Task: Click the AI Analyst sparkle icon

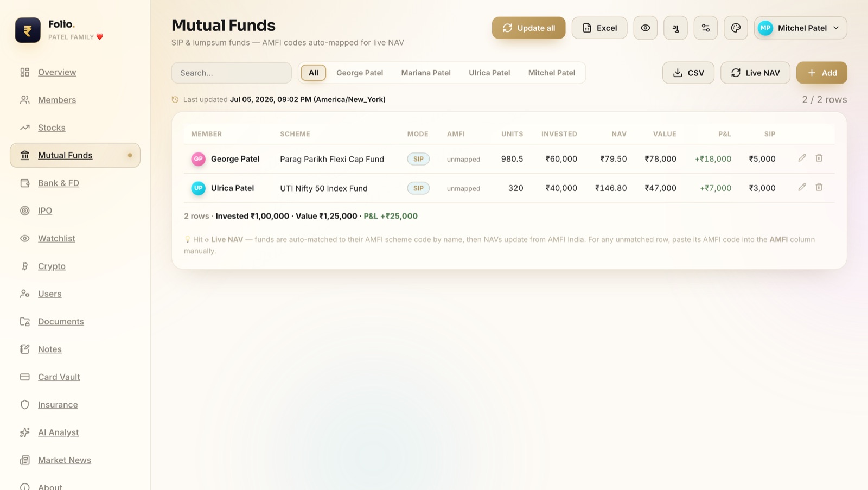Action: 25,432
